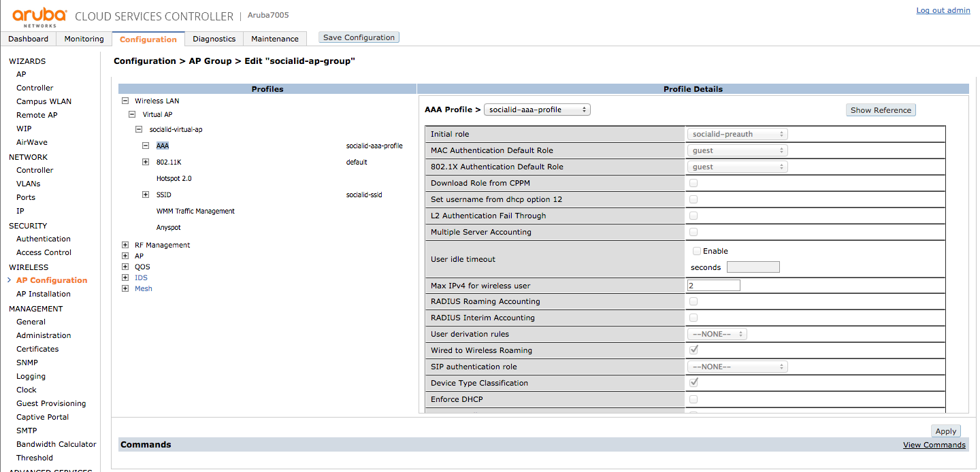The image size is (980, 472).
Task: Open View Commands
Action: coord(934,444)
